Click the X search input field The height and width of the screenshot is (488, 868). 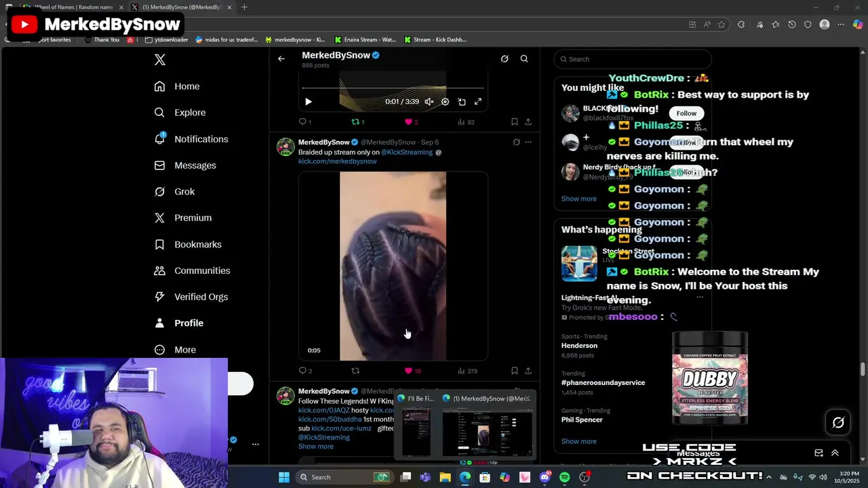click(633, 59)
